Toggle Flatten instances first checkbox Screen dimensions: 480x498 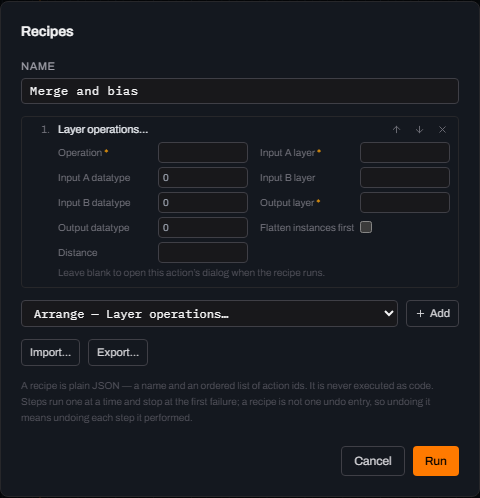[366, 227]
